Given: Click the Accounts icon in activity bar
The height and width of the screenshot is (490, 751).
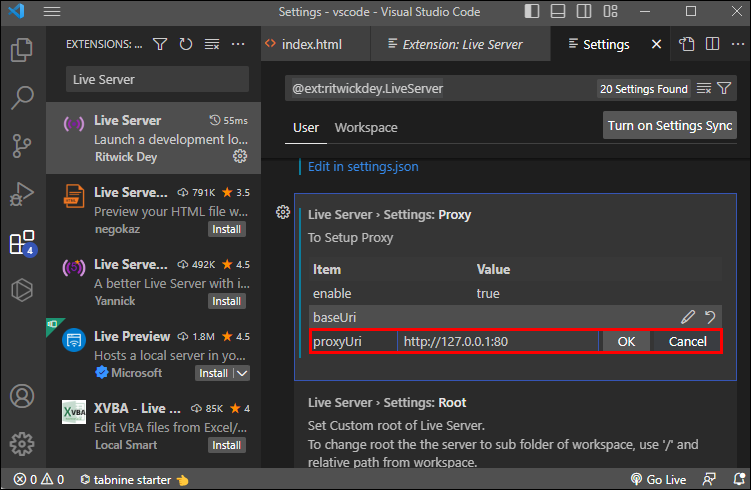Looking at the screenshot, I should (x=22, y=397).
